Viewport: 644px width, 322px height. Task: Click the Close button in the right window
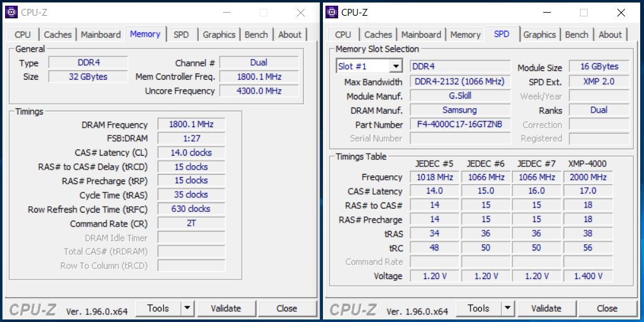[x=607, y=308]
